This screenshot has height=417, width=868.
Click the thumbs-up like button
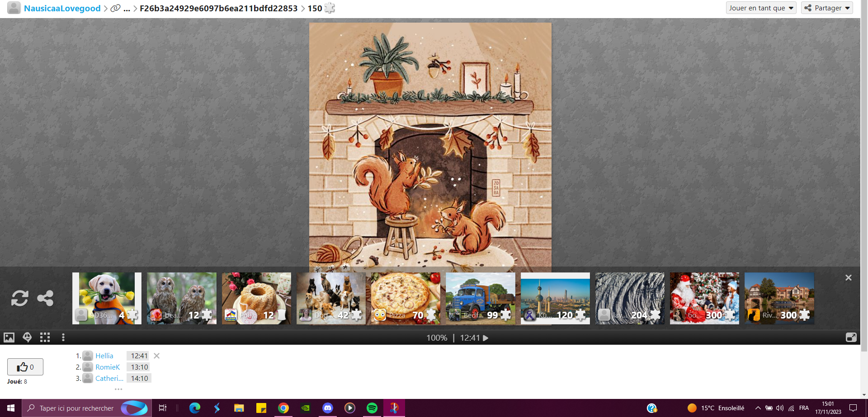click(25, 367)
